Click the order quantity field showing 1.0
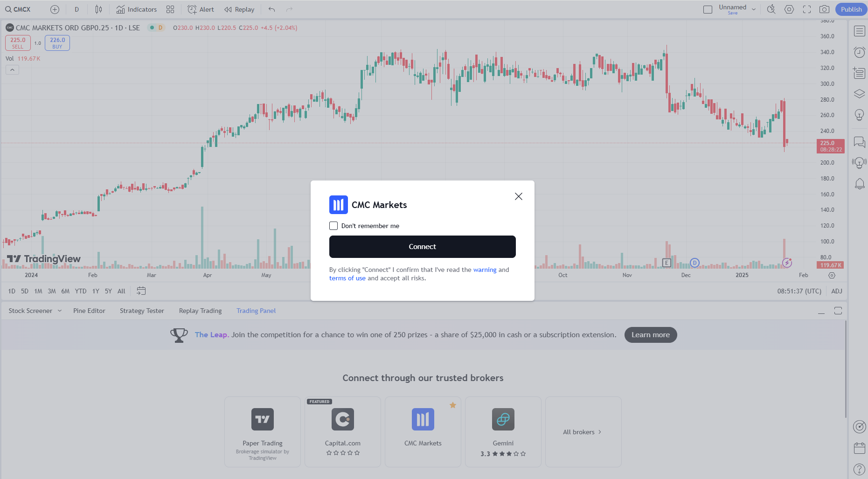Image resolution: width=868 pixels, height=479 pixels. click(x=38, y=43)
